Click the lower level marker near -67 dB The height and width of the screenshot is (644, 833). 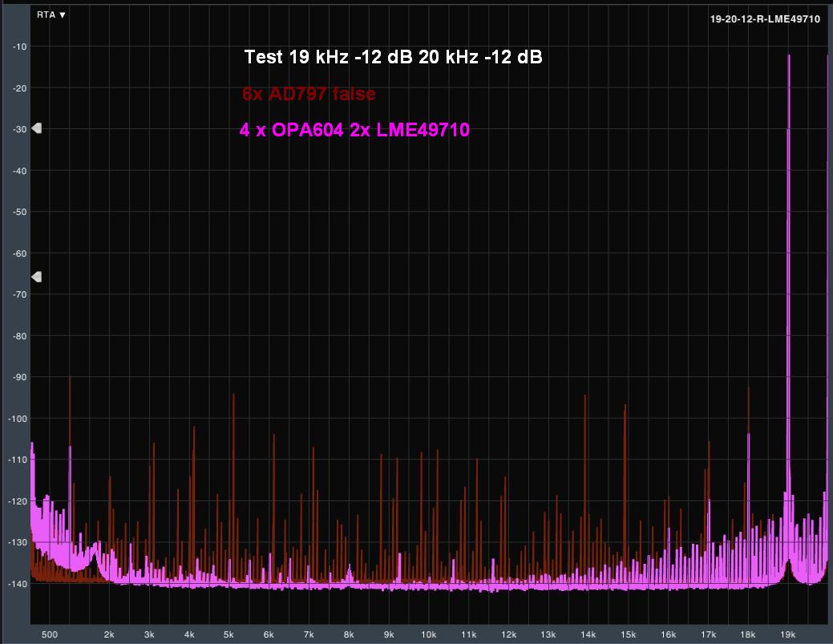[37, 277]
